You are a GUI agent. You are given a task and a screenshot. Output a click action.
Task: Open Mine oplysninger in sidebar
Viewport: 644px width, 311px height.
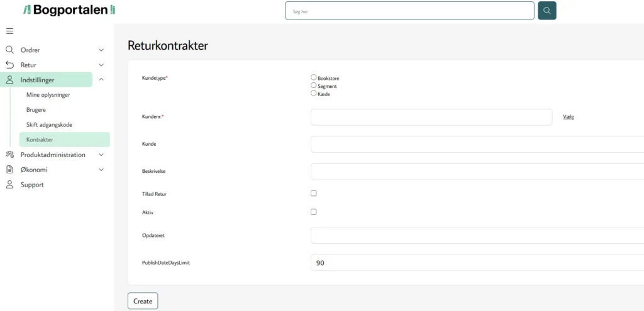click(48, 95)
